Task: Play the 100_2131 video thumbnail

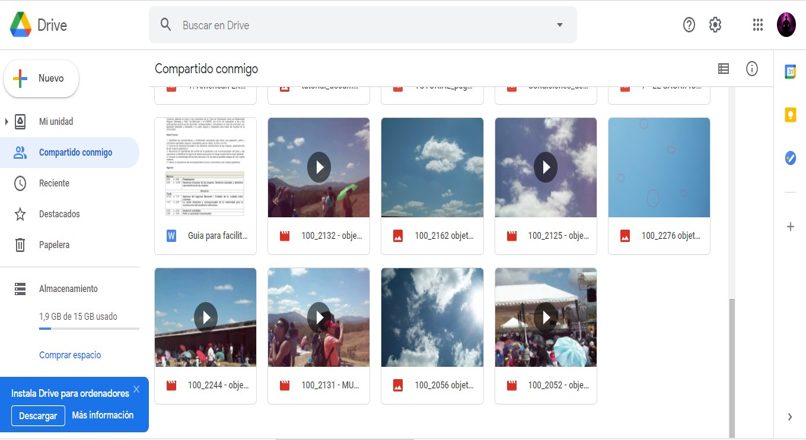Action: coord(319,317)
